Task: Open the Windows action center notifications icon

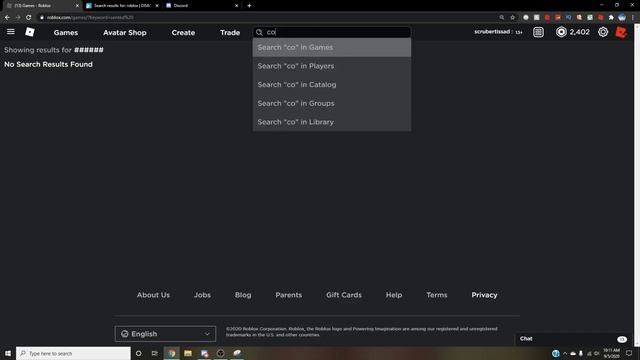Action: pyautogui.click(x=629, y=353)
